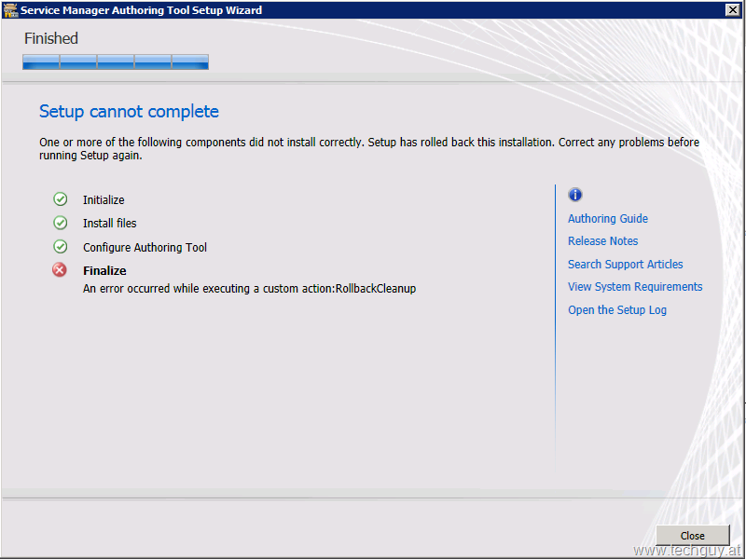746x560 pixels.
Task: Open the Release Notes link
Action: (x=602, y=241)
